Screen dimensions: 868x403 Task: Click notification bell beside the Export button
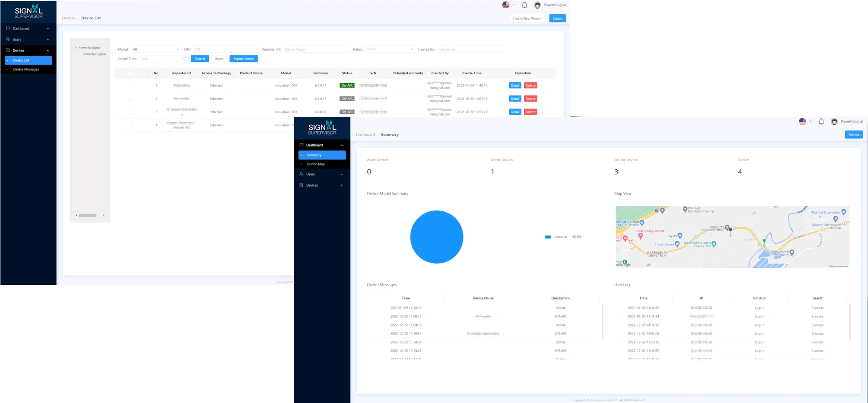(524, 5)
